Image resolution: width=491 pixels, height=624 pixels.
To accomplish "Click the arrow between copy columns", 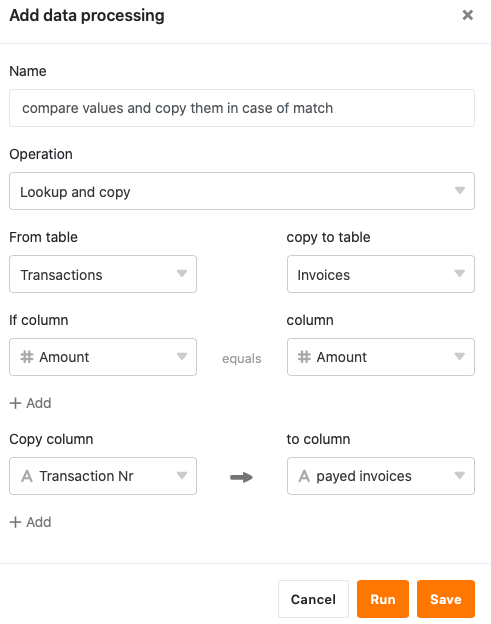I will pyautogui.click(x=242, y=477).
